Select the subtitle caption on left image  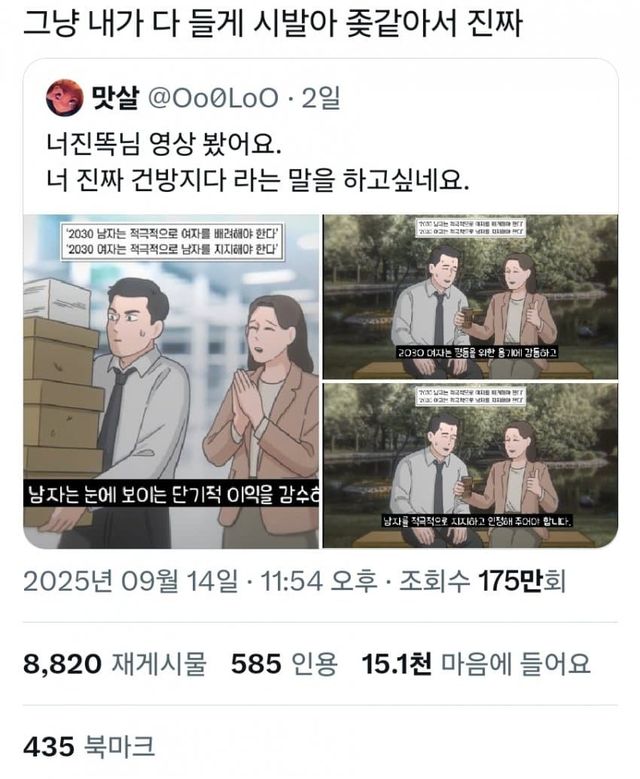click(x=171, y=494)
